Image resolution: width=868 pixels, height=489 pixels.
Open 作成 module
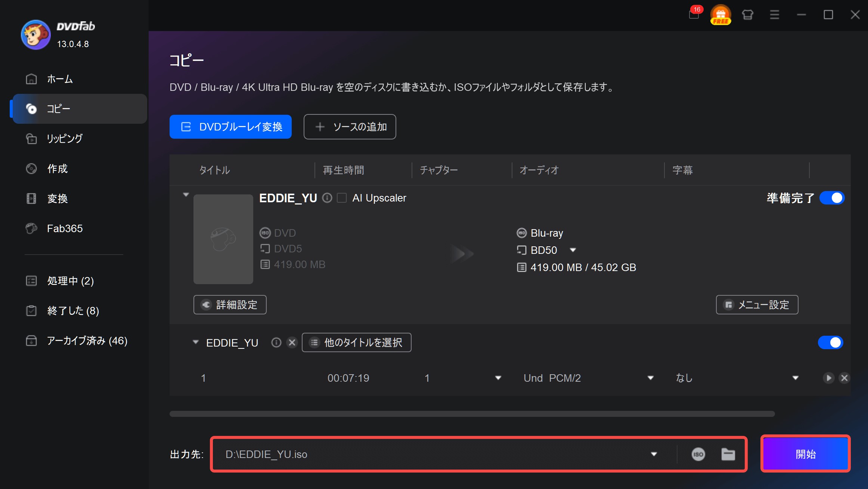[x=79, y=169]
